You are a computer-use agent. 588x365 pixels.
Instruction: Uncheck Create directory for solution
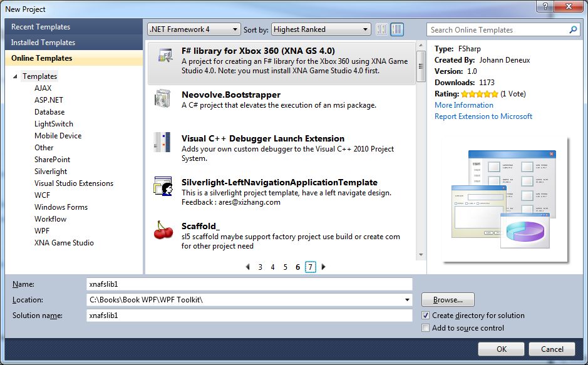click(425, 316)
